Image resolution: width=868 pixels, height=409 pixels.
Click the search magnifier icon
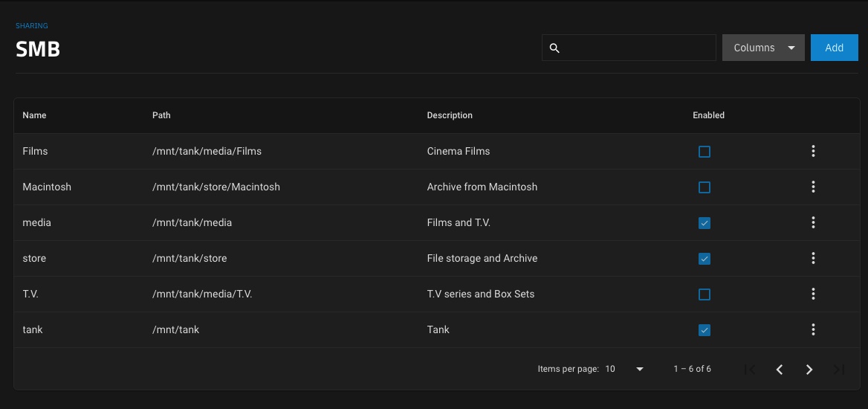click(x=554, y=48)
